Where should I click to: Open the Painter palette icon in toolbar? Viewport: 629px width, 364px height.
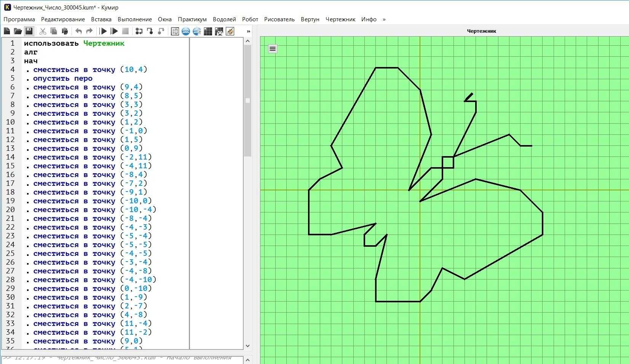point(230,31)
